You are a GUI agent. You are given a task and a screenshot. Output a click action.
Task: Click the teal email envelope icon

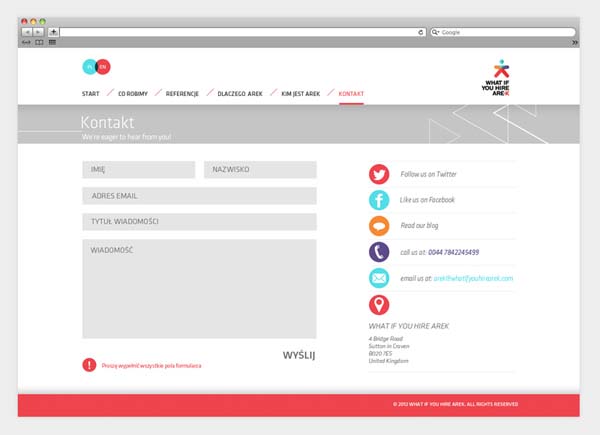click(x=379, y=278)
